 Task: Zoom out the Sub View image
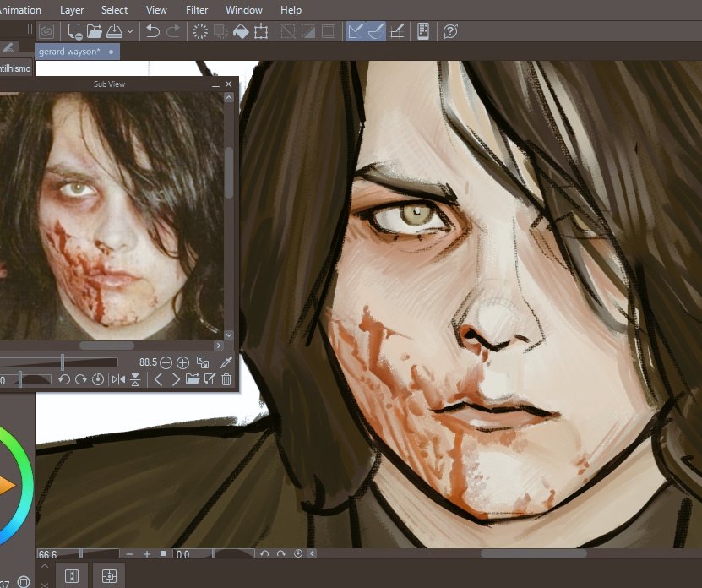166,362
